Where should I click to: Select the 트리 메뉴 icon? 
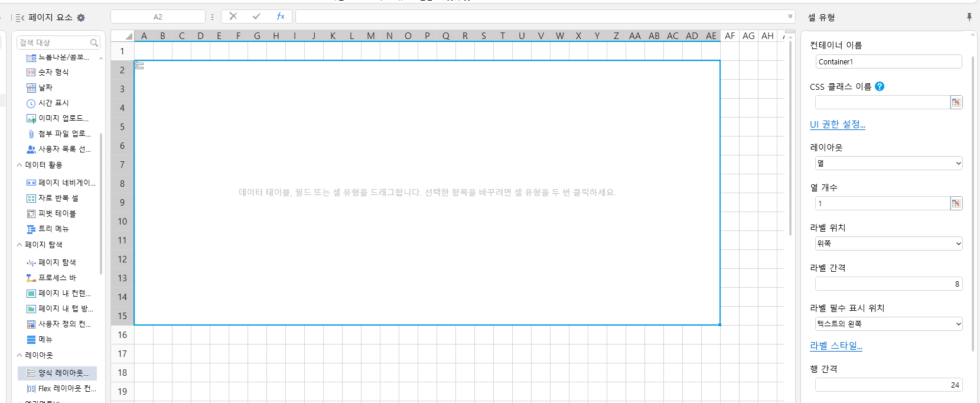[x=31, y=229]
